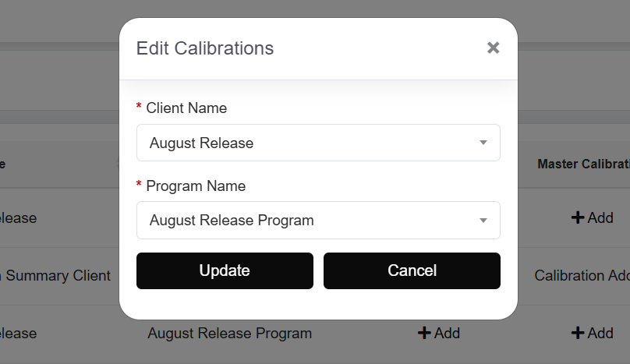Click the Program Name field label
Screen dimensions: 630x364
pos(196,186)
